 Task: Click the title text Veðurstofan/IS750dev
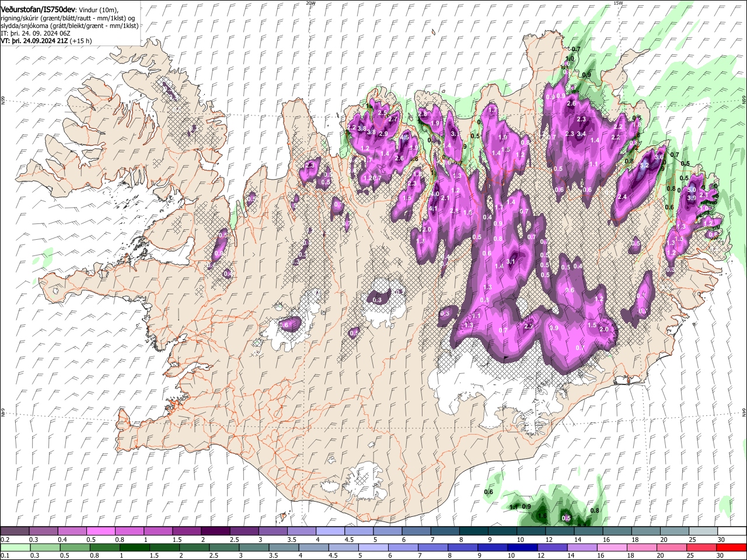point(39,9)
